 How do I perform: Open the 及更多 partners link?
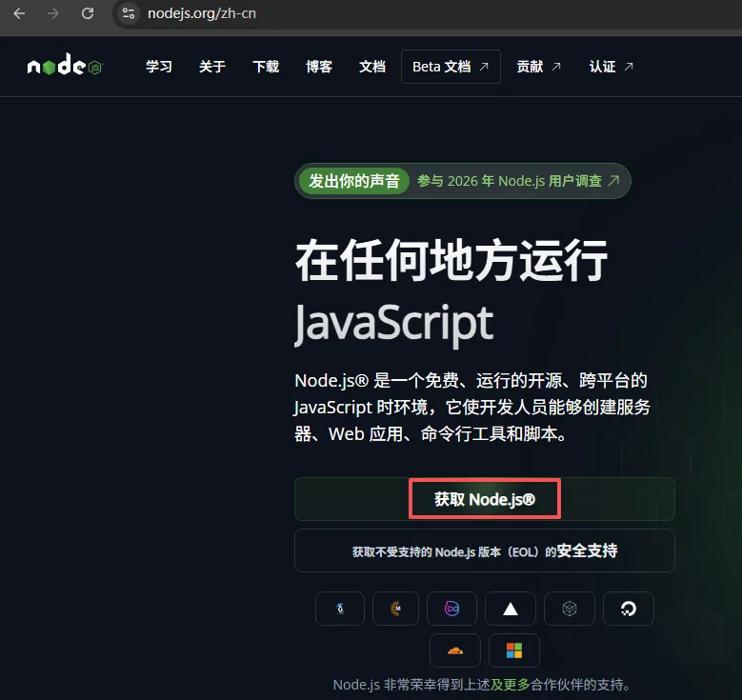[511, 685]
